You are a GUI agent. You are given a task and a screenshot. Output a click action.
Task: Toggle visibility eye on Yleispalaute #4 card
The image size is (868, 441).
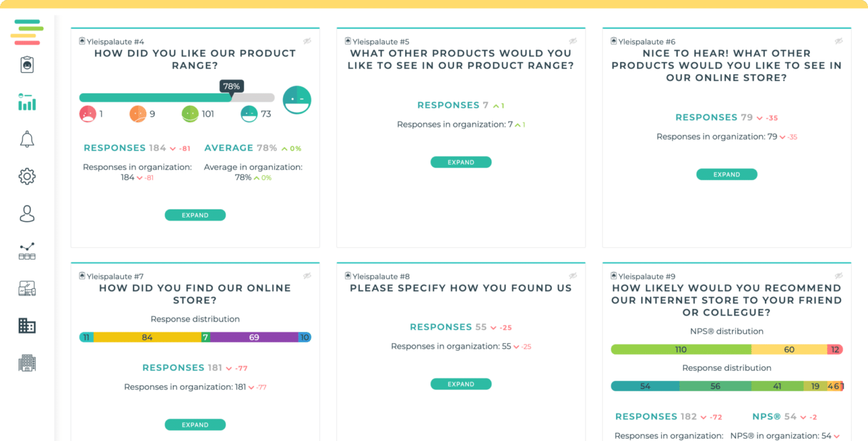click(x=307, y=41)
